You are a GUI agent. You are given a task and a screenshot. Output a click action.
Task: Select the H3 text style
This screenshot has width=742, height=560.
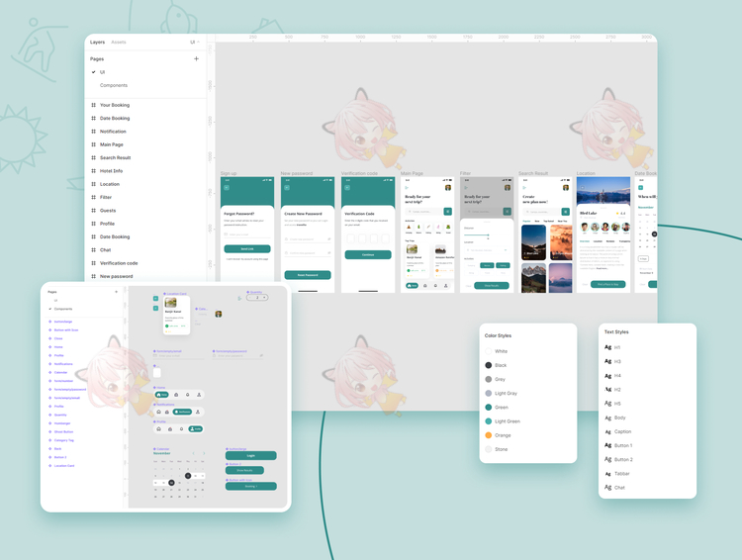pos(612,361)
